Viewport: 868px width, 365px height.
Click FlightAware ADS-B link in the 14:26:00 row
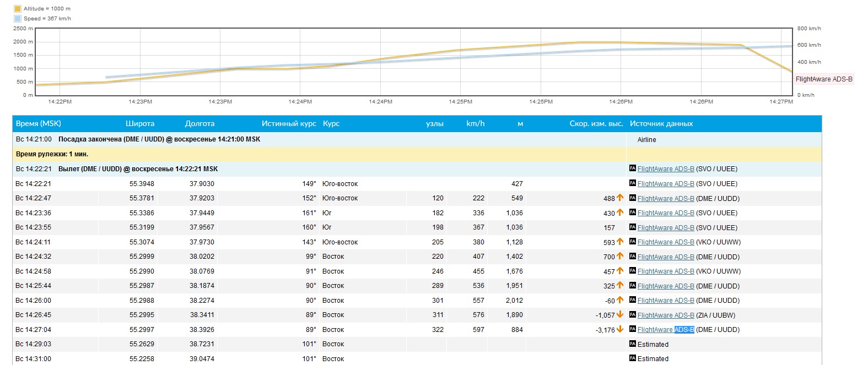click(666, 301)
